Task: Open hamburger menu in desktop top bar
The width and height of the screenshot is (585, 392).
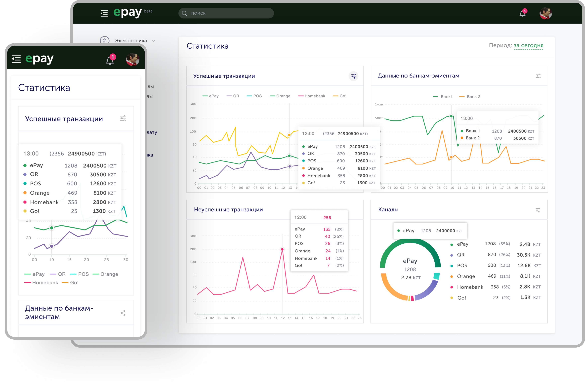Action: coord(104,13)
